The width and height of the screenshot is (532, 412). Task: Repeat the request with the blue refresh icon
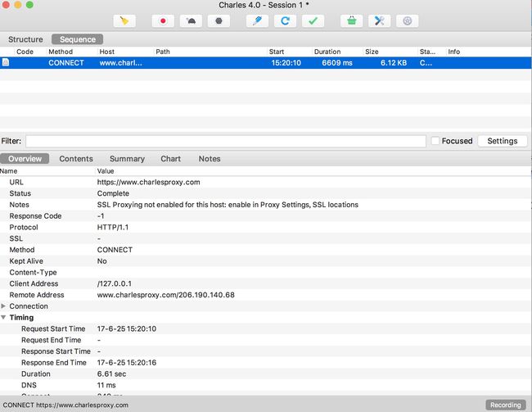285,21
